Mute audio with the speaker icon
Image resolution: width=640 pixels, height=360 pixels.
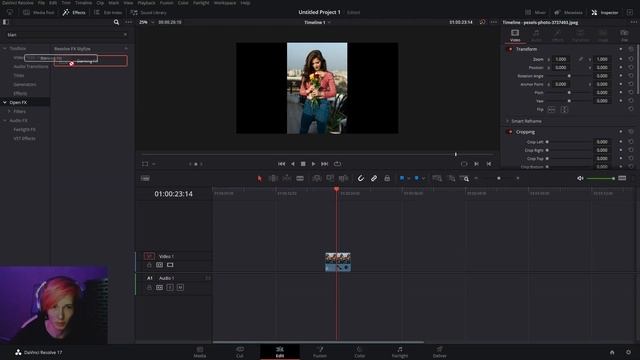(x=580, y=178)
